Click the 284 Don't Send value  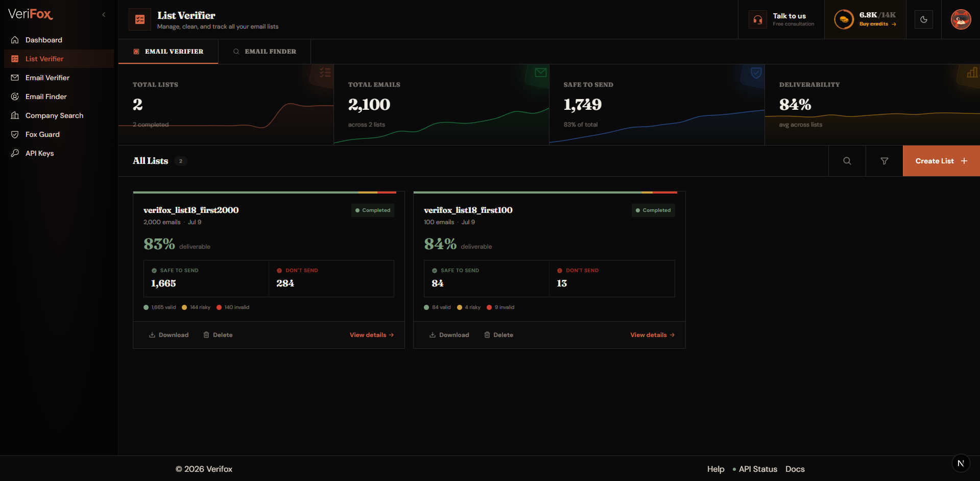(285, 283)
